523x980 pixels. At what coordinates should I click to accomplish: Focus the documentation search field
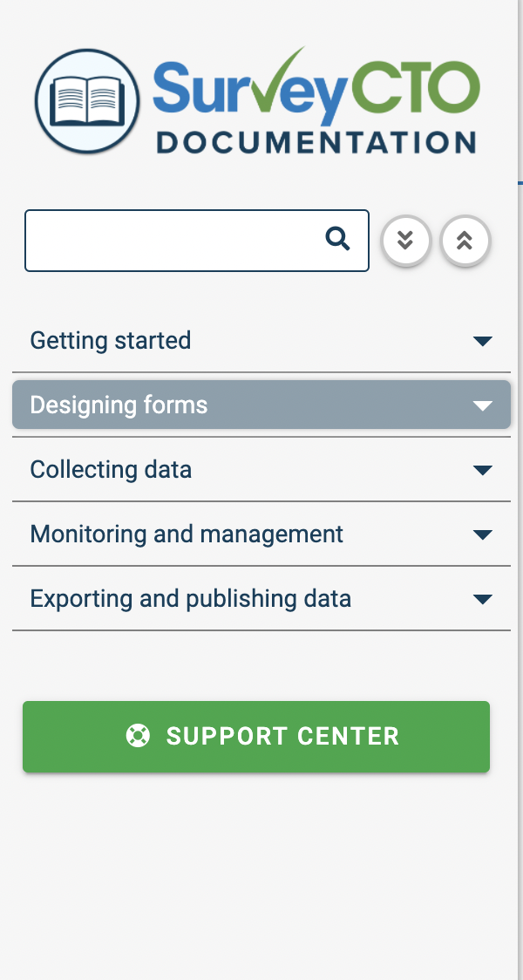coord(197,241)
